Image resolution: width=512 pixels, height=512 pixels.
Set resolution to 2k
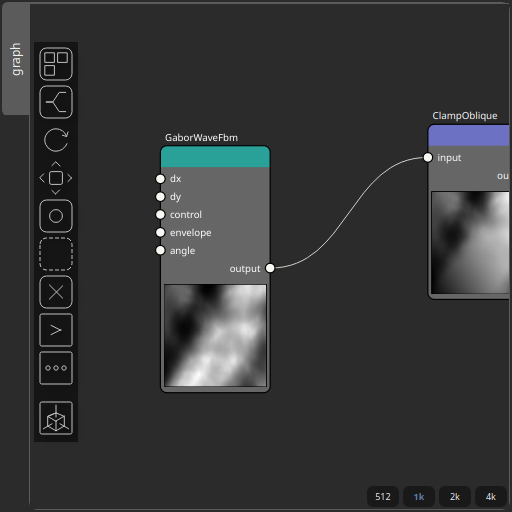pos(455,497)
